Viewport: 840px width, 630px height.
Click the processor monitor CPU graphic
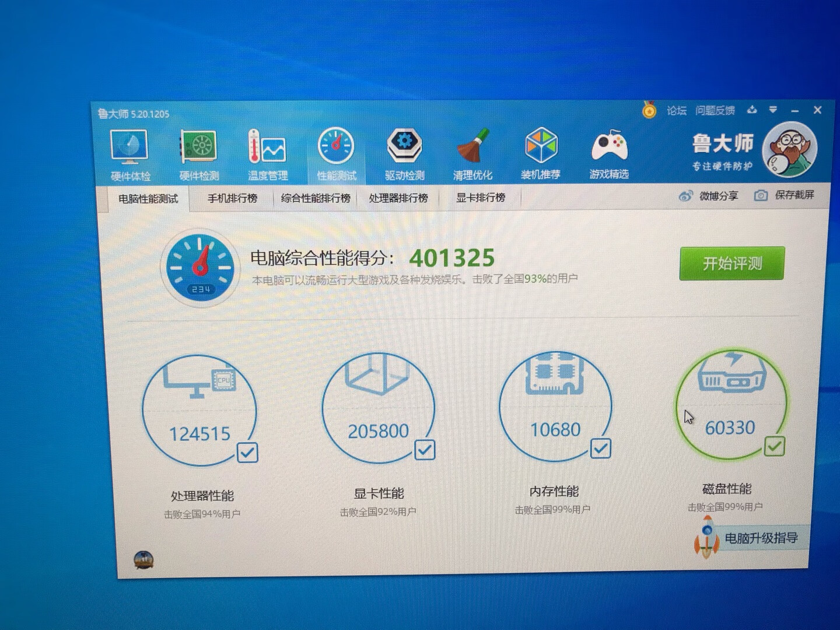(x=199, y=380)
